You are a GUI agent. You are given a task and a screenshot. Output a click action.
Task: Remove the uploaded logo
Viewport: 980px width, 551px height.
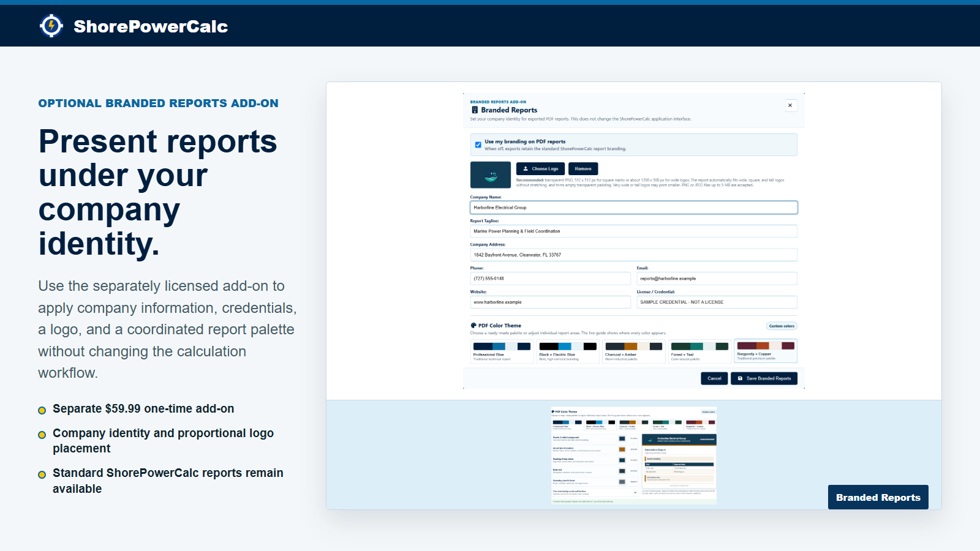[583, 169]
